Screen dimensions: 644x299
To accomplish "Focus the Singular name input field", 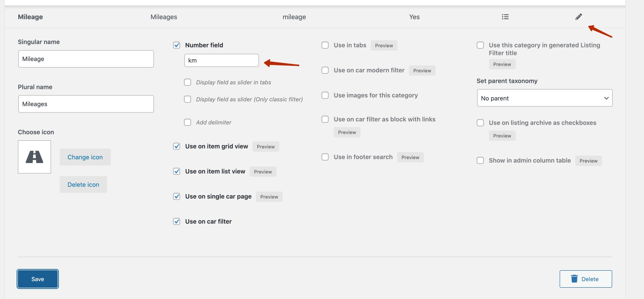I will coord(86,59).
